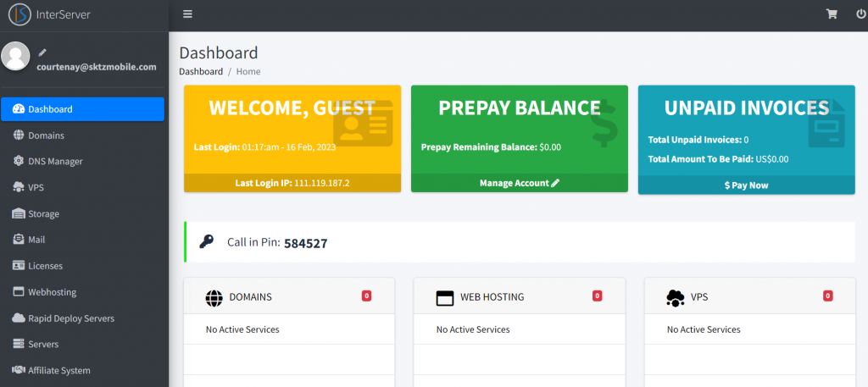Click the VPS card title

(699, 297)
